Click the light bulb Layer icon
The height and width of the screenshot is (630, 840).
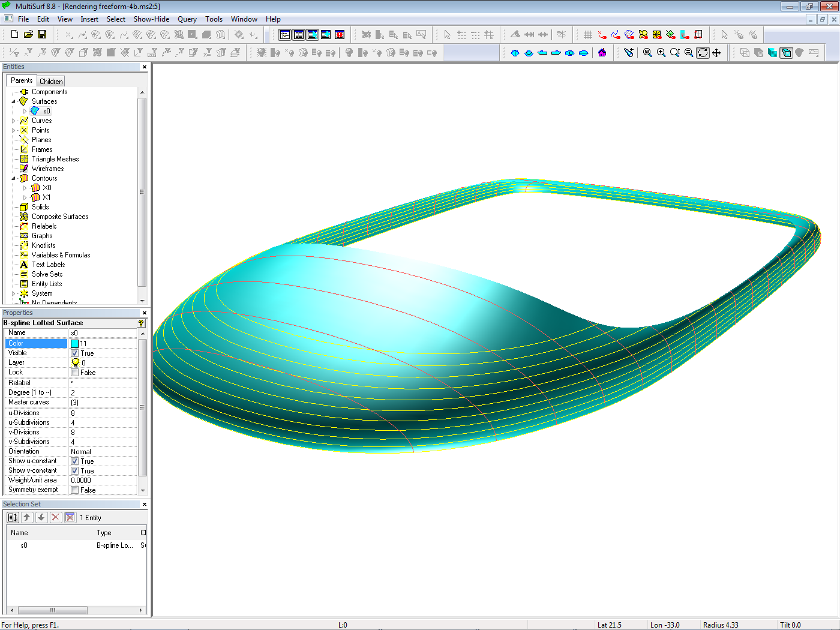[x=75, y=363]
